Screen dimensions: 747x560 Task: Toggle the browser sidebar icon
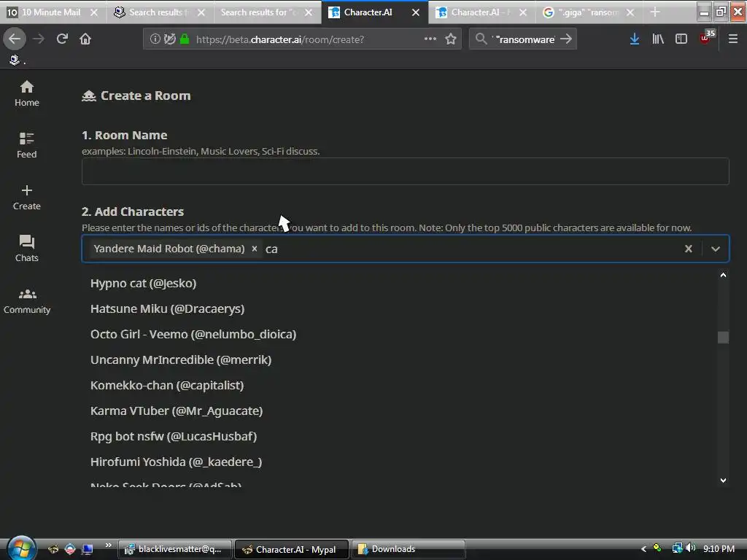click(x=681, y=39)
